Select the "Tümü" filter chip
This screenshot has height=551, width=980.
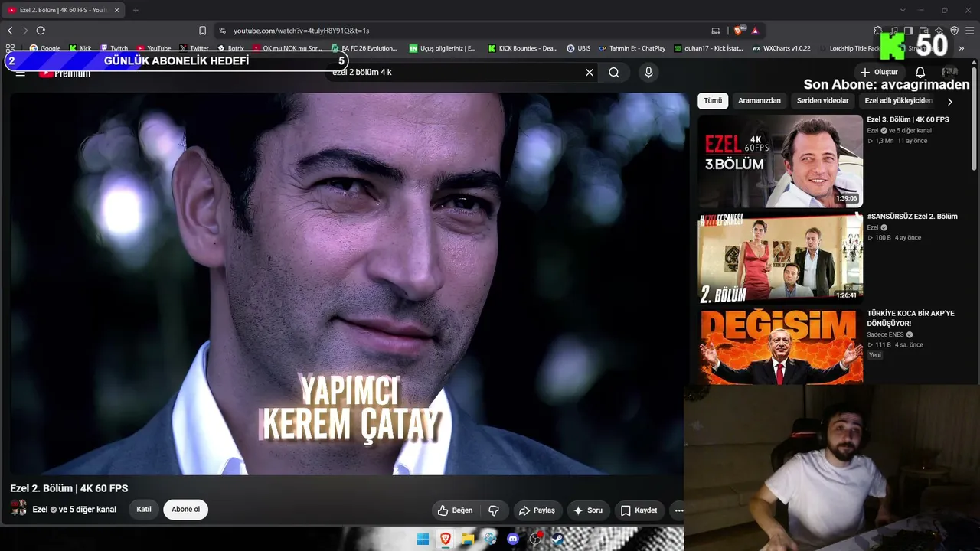(x=713, y=101)
